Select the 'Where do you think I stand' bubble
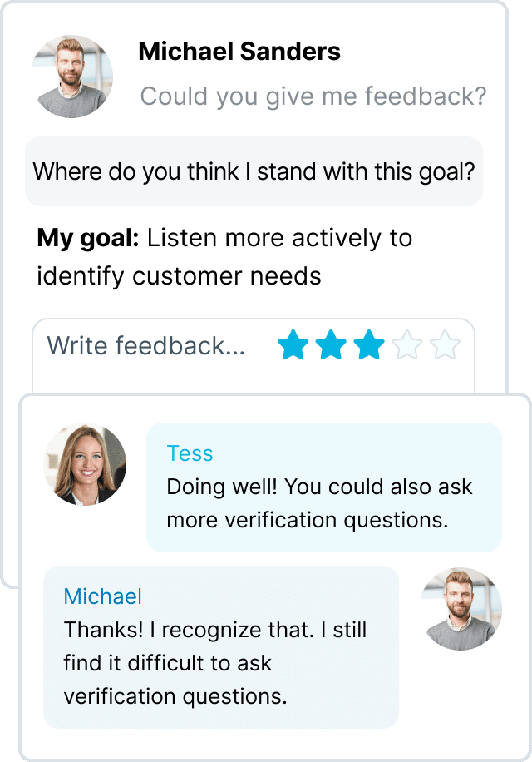The height and width of the screenshot is (762, 532). (254, 171)
